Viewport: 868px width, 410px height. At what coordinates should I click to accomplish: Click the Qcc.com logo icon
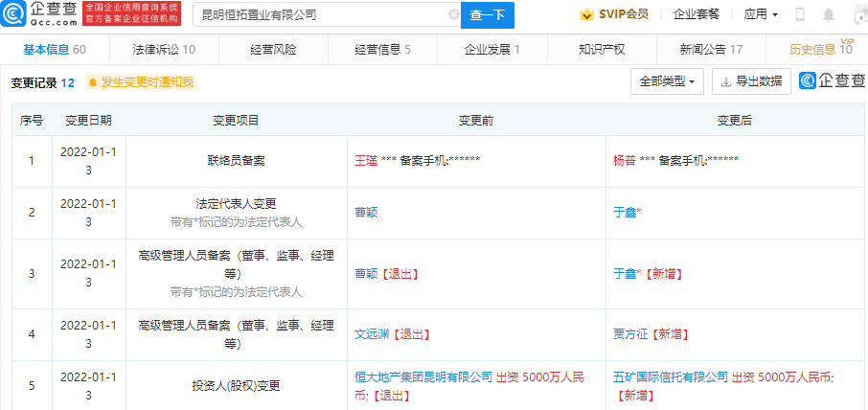[x=15, y=14]
